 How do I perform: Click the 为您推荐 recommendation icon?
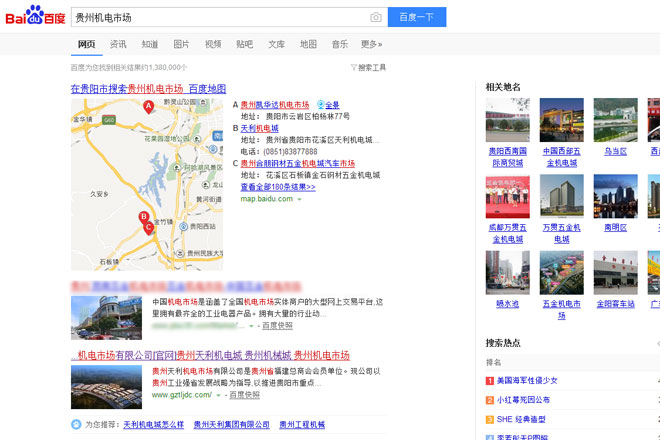click(x=76, y=424)
